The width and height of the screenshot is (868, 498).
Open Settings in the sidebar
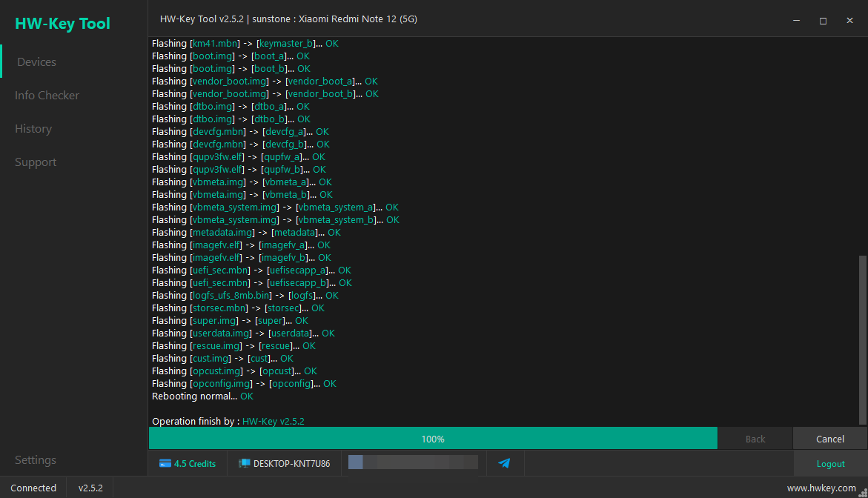36,459
